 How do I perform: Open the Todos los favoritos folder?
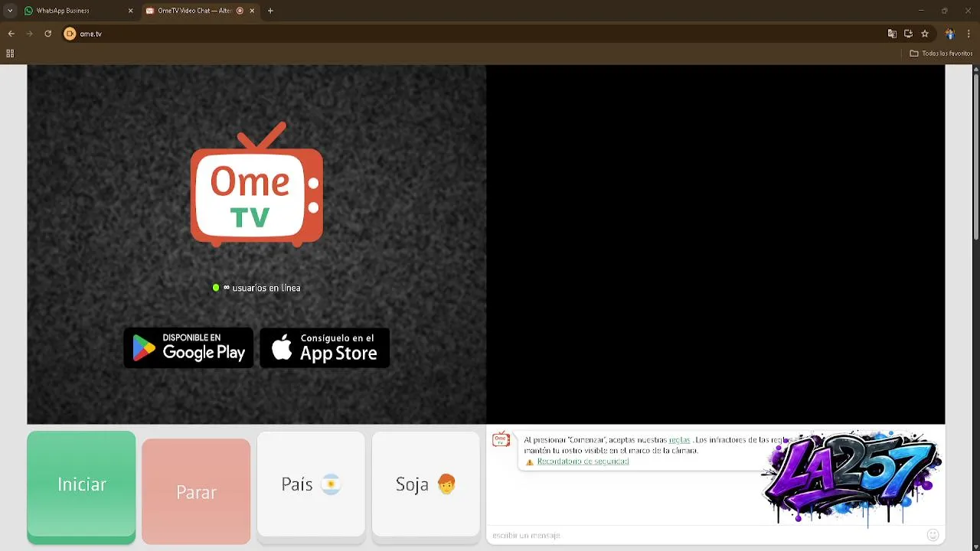(941, 54)
